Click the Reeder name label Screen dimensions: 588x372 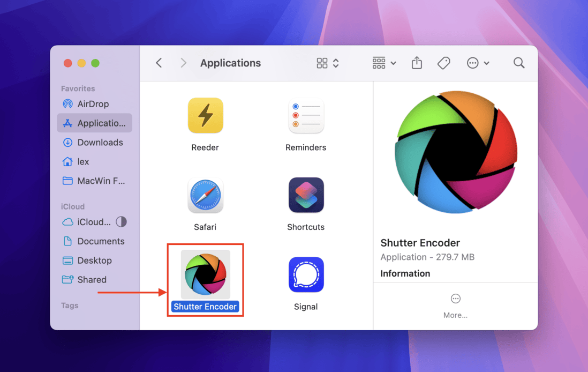[x=205, y=147]
